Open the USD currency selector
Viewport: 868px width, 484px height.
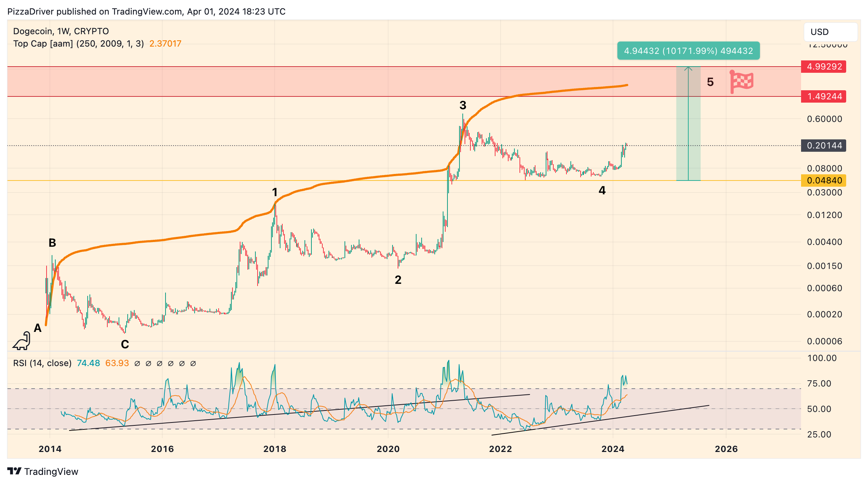coord(831,32)
